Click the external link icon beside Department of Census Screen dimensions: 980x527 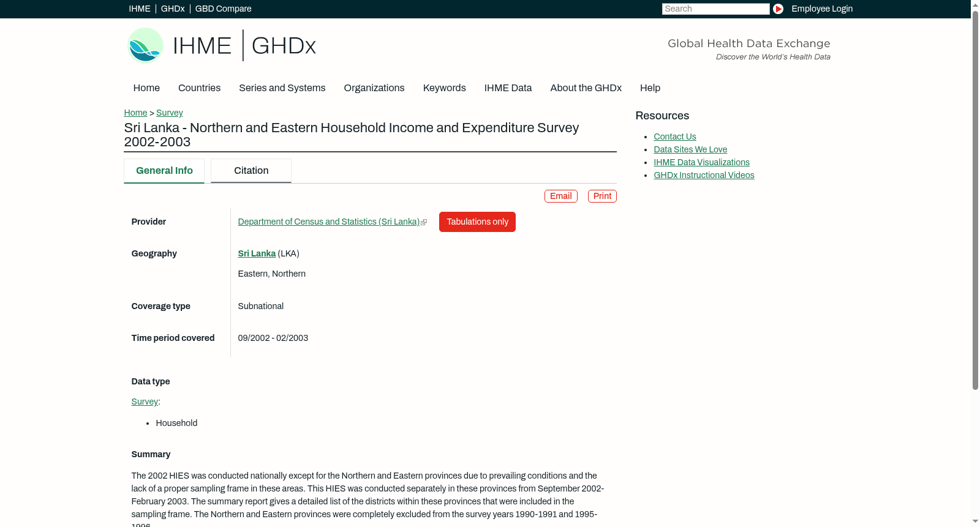click(x=424, y=222)
